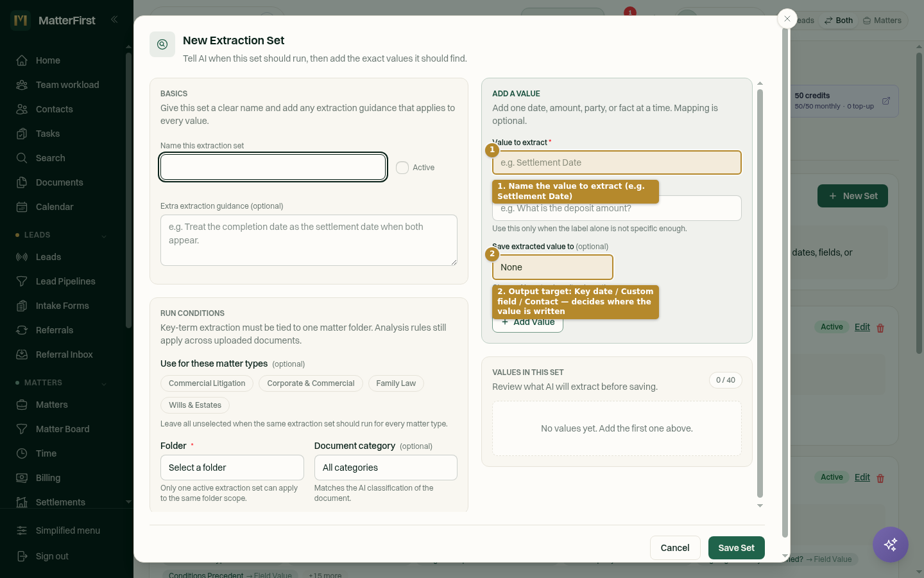The image size is (924, 578).
Task: Open the AI assistant sparkle button
Action: (x=890, y=545)
